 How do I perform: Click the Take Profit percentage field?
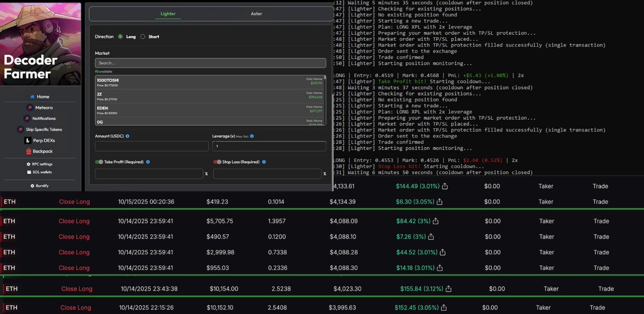[x=149, y=174]
